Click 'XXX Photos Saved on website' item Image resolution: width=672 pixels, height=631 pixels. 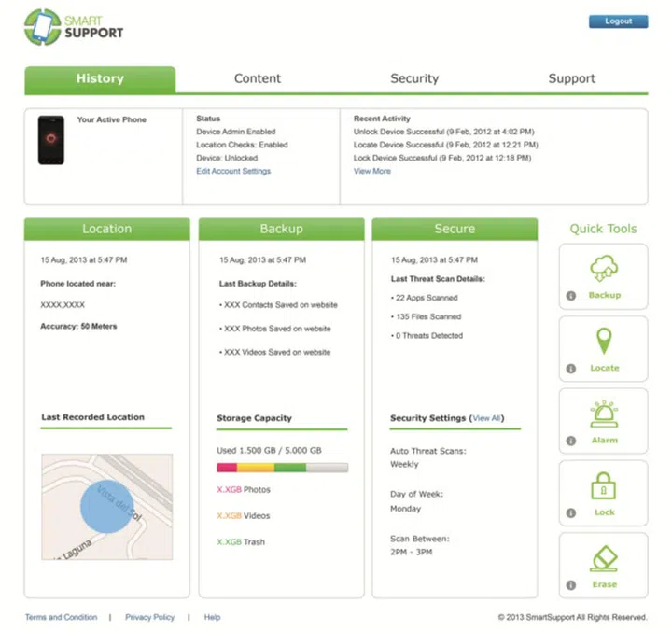274,329
